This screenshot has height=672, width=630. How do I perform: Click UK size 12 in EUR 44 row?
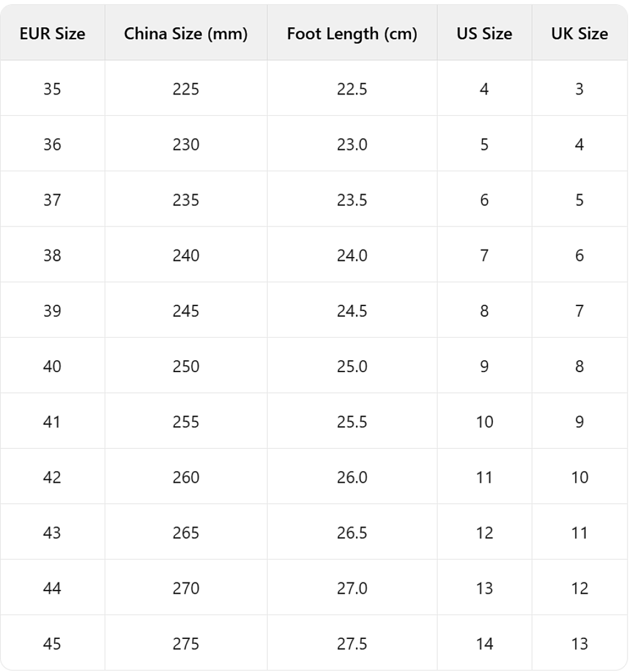[x=579, y=588]
